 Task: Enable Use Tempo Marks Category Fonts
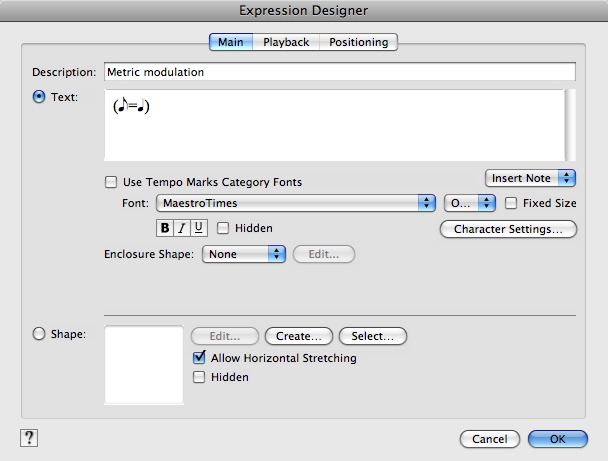click(x=111, y=182)
